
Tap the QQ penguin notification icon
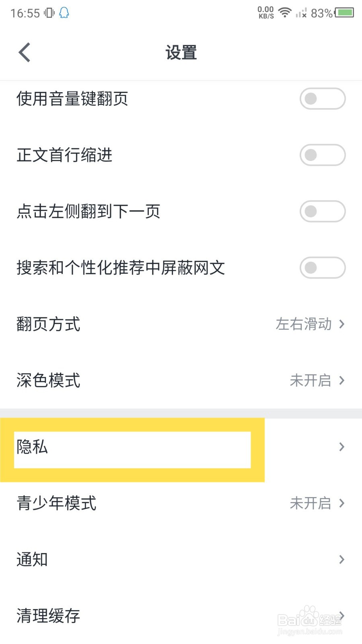pos(64,13)
